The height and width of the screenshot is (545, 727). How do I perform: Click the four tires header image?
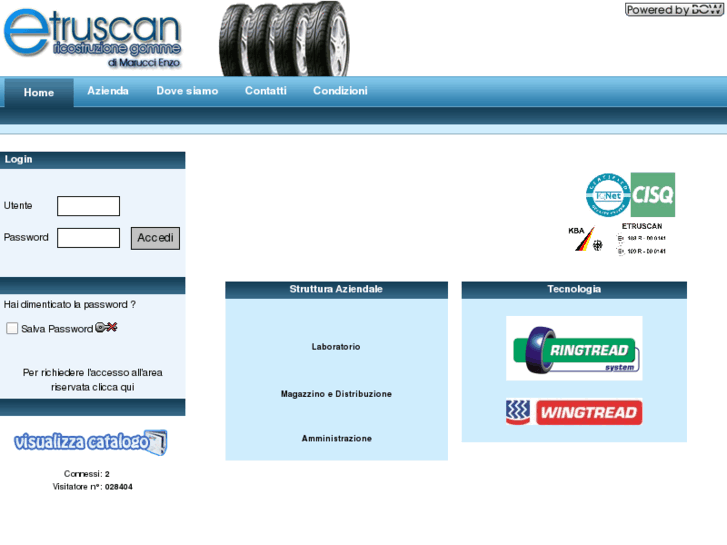285,39
